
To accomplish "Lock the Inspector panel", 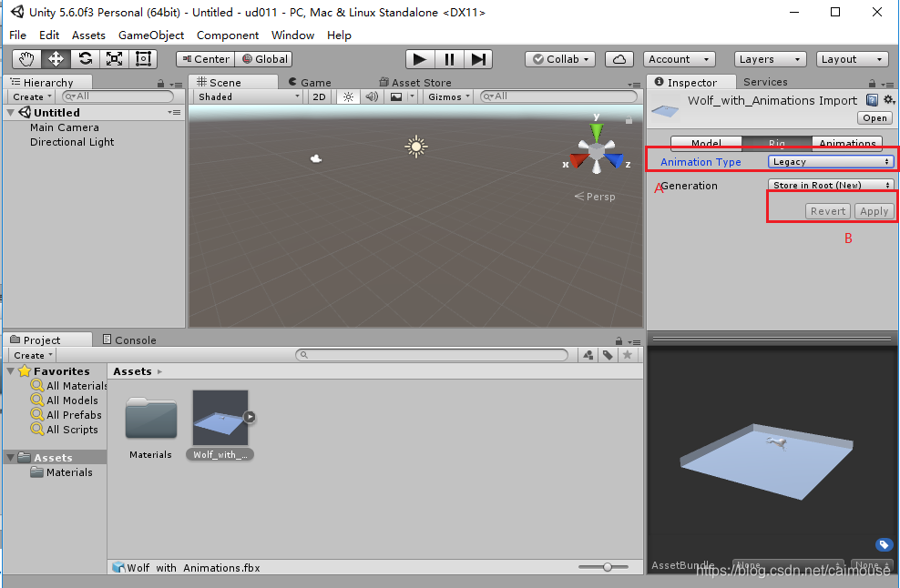I will (x=872, y=84).
